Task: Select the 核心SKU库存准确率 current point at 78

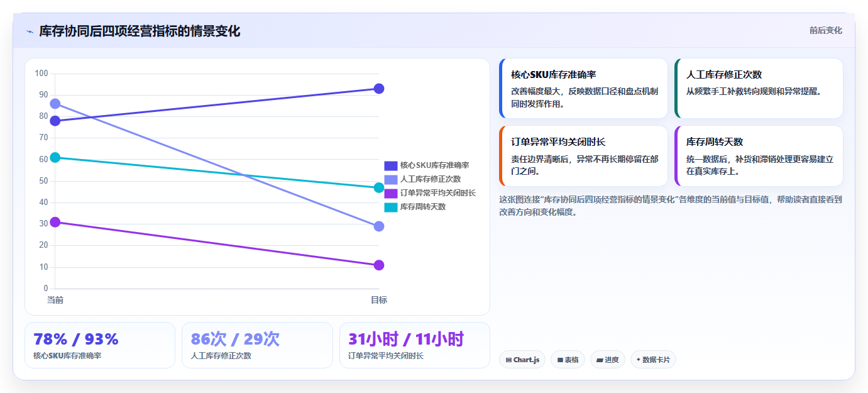Action: pos(55,121)
